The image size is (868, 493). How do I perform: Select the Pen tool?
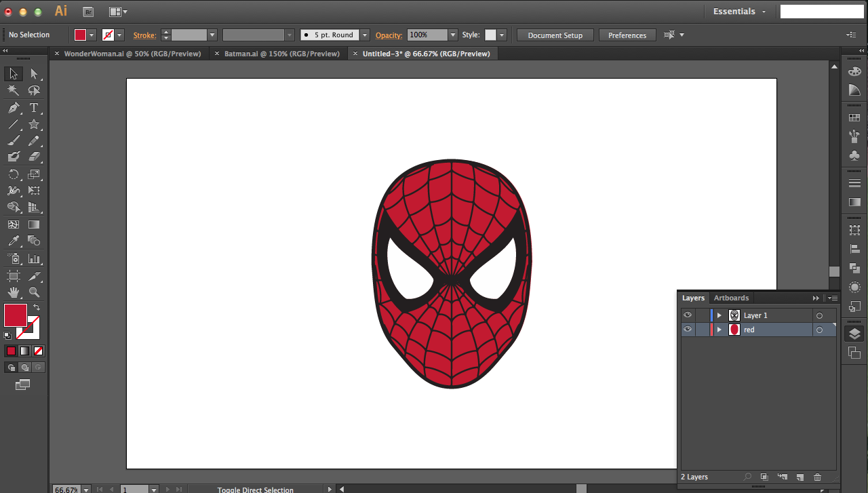(x=14, y=108)
